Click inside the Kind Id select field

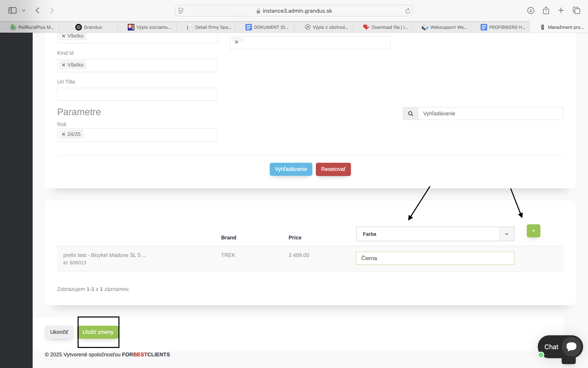137,65
